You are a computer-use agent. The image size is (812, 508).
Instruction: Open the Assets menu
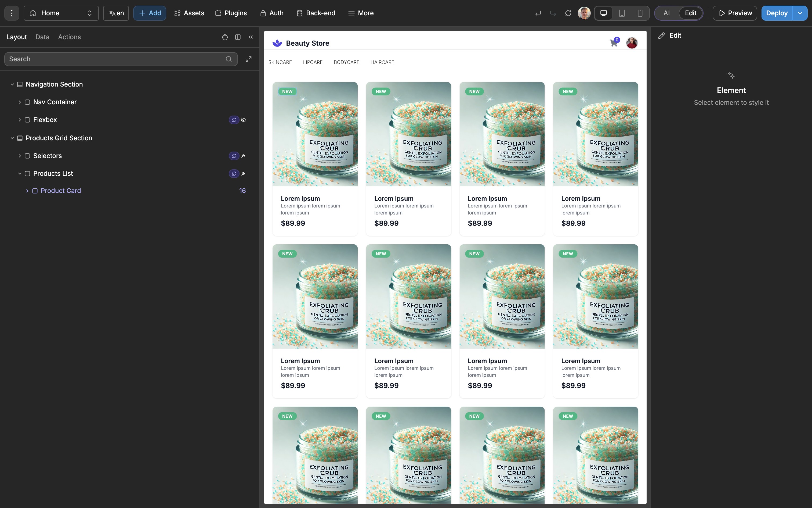[189, 13]
